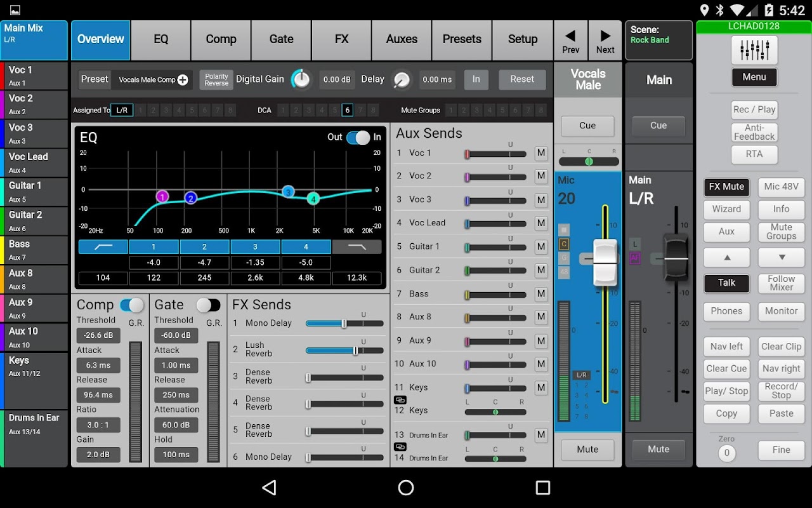The width and height of the screenshot is (812, 508).
Task: Select the low-pass filter band icon
Action: click(x=357, y=247)
